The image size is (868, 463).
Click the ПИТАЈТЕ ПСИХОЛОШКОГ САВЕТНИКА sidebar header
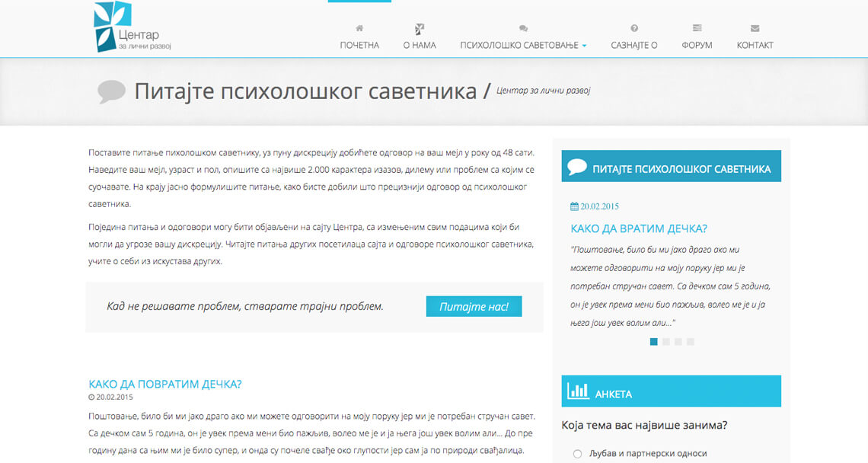point(671,166)
